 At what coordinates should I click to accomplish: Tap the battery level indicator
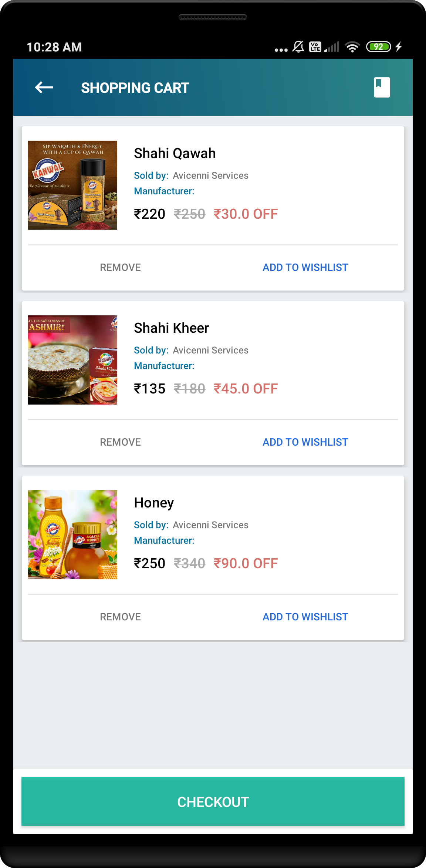tap(378, 47)
